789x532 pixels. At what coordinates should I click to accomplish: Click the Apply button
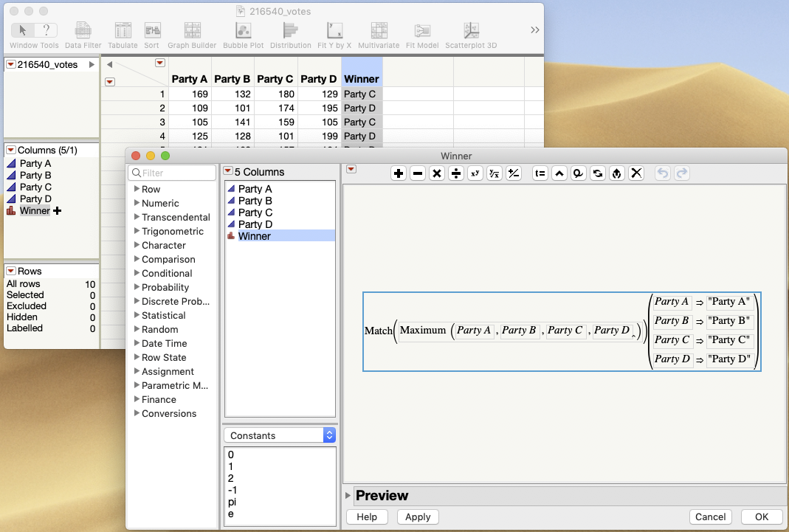[418, 517]
